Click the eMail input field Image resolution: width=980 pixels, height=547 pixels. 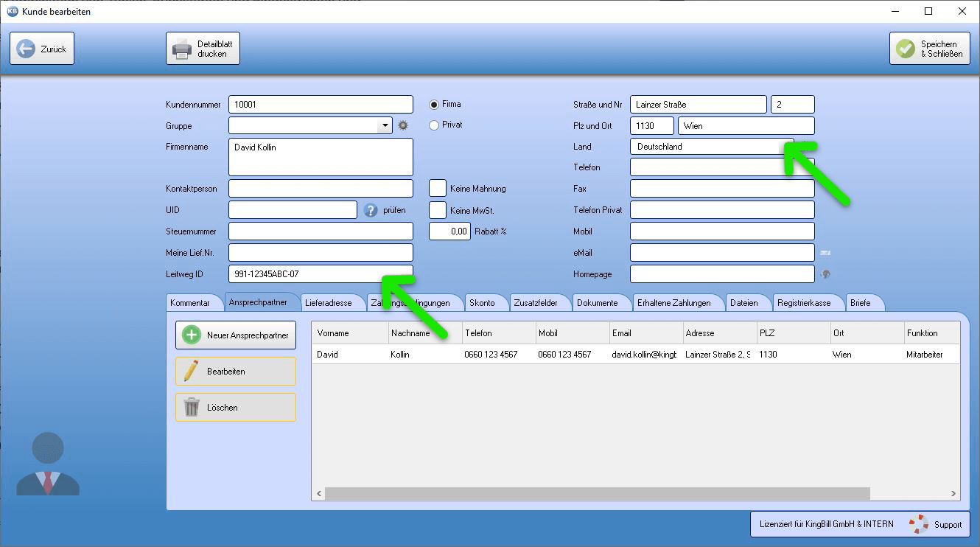pos(723,253)
